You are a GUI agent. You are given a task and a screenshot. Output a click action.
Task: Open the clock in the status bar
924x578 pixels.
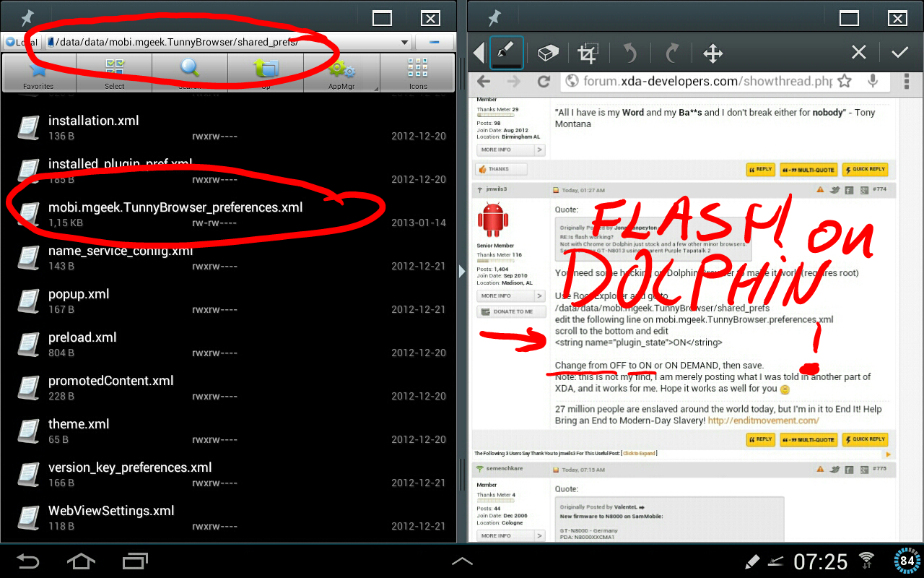(x=820, y=561)
